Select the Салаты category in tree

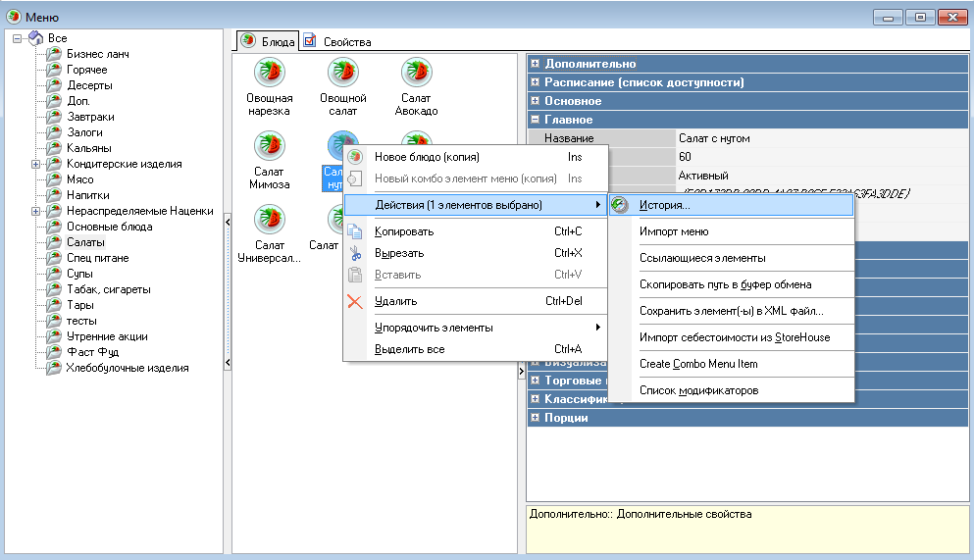(85, 242)
